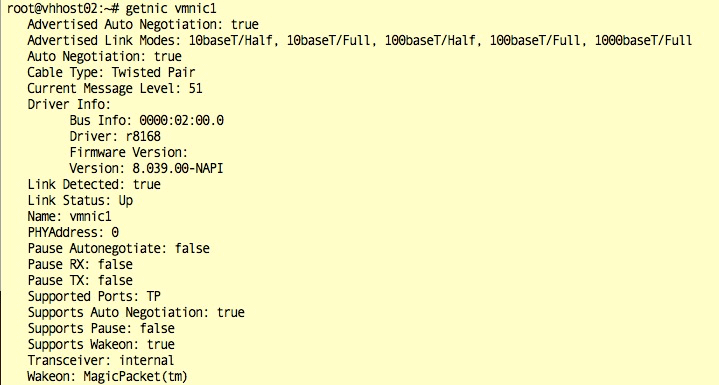Click the 'Link Detected: true' line
Viewport: 719px width, 385px height.
point(94,184)
